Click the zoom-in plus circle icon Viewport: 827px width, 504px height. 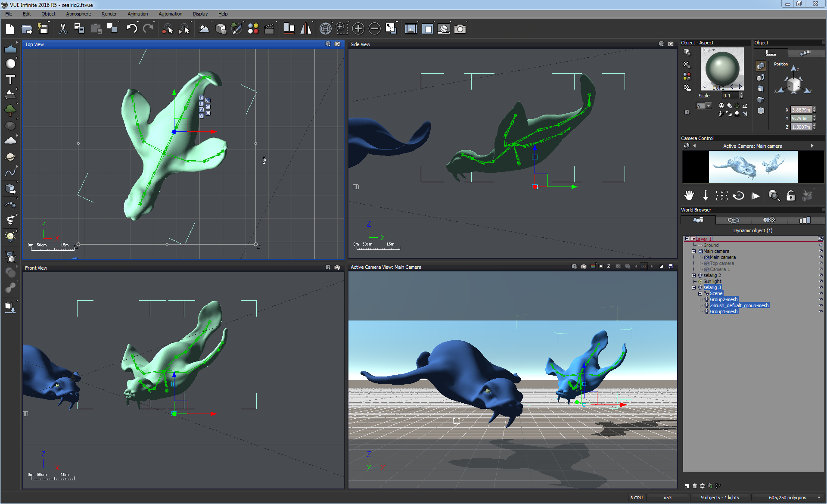click(358, 29)
